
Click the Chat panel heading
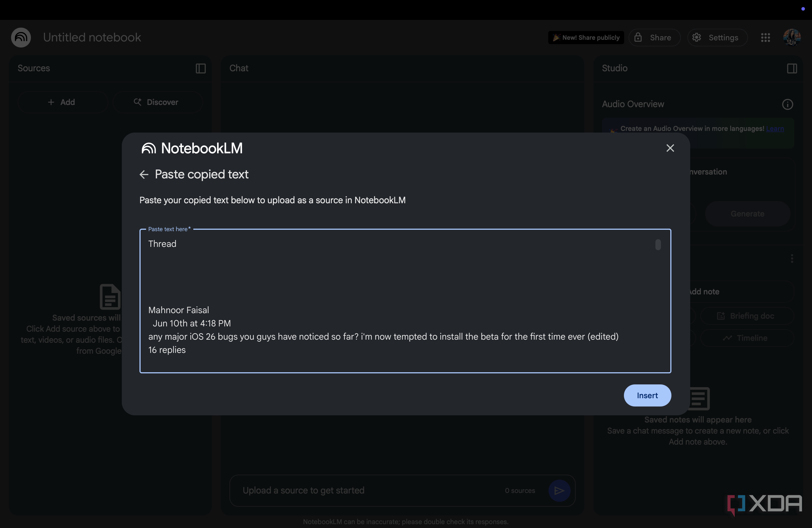[239, 68]
